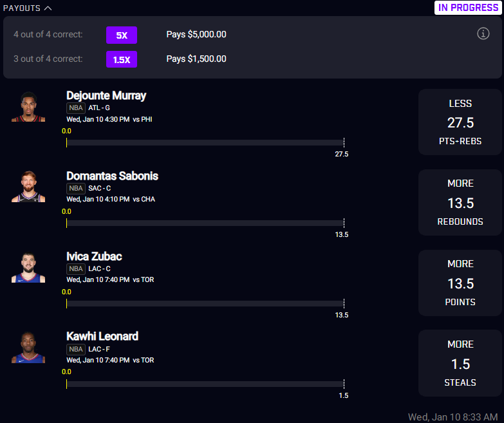Viewport: 504px width, 423px height.
Task: Select Zubac's 'Wed, Jan 10 7:40 PM vs TOR'
Action: coord(110,279)
